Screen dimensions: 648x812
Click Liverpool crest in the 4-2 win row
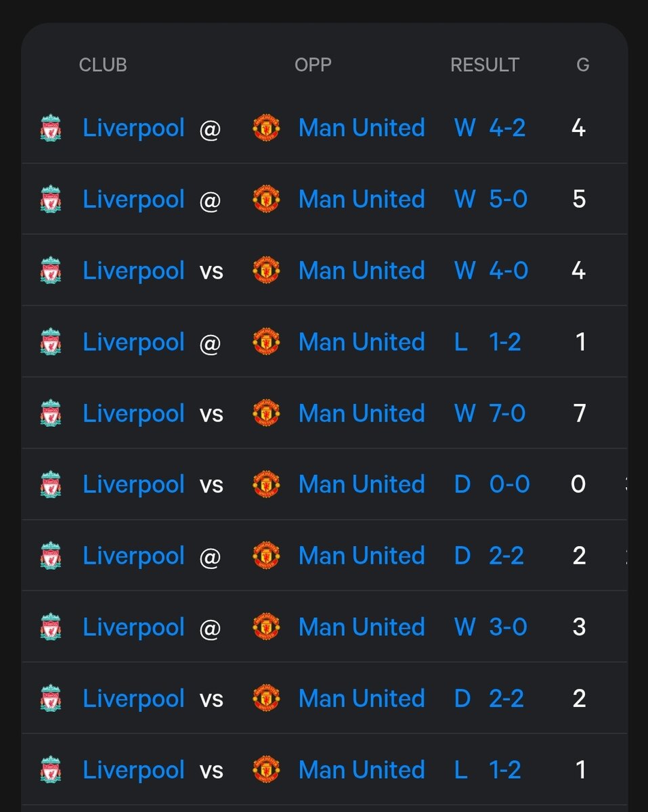[51, 128]
